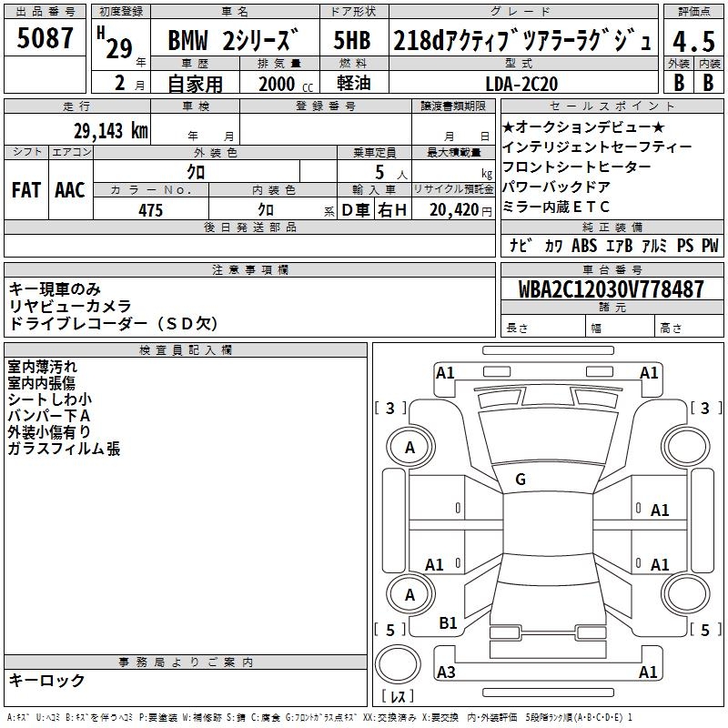Click sales point ★オークションデビュー★
This screenshot has height=728, width=728.
(583, 126)
